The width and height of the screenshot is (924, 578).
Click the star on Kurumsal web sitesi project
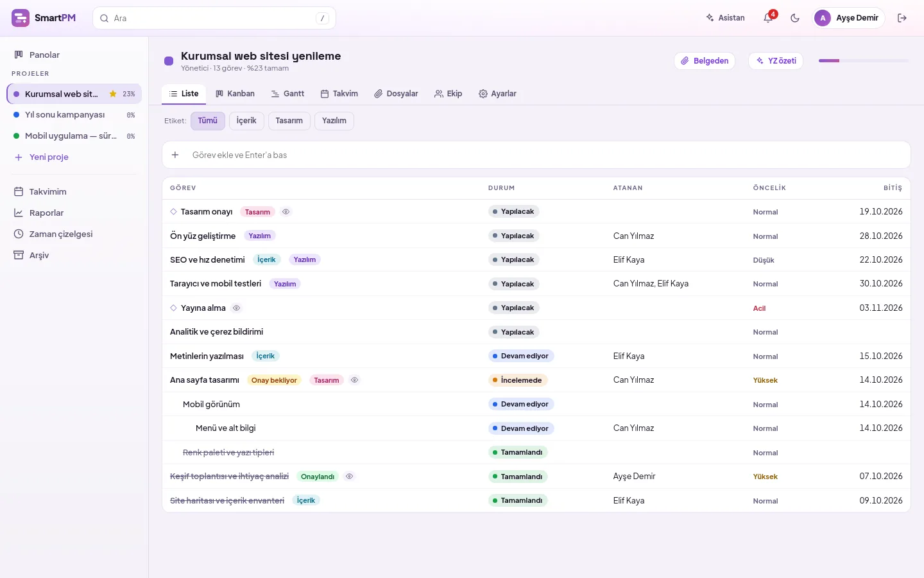(x=113, y=94)
